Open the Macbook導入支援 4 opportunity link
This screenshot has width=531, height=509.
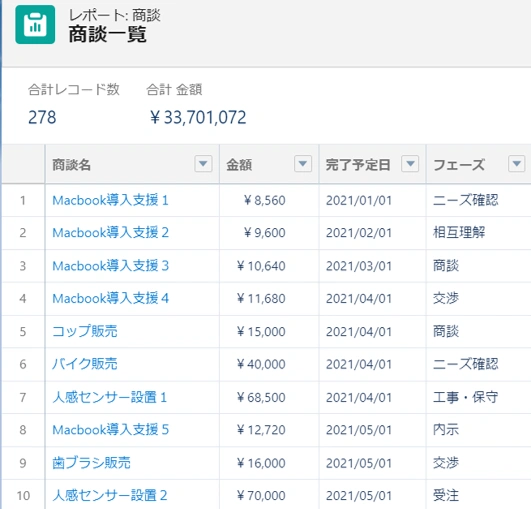[110, 298]
